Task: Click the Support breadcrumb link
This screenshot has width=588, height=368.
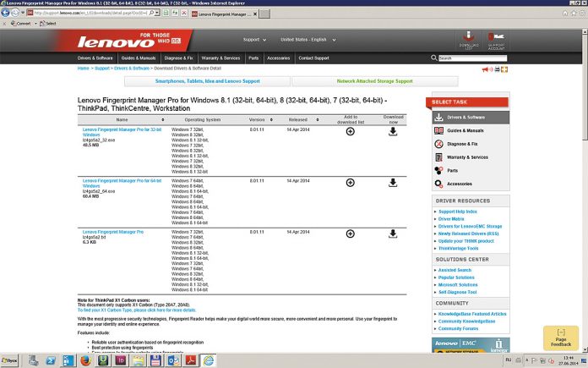Action: tap(101, 68)
